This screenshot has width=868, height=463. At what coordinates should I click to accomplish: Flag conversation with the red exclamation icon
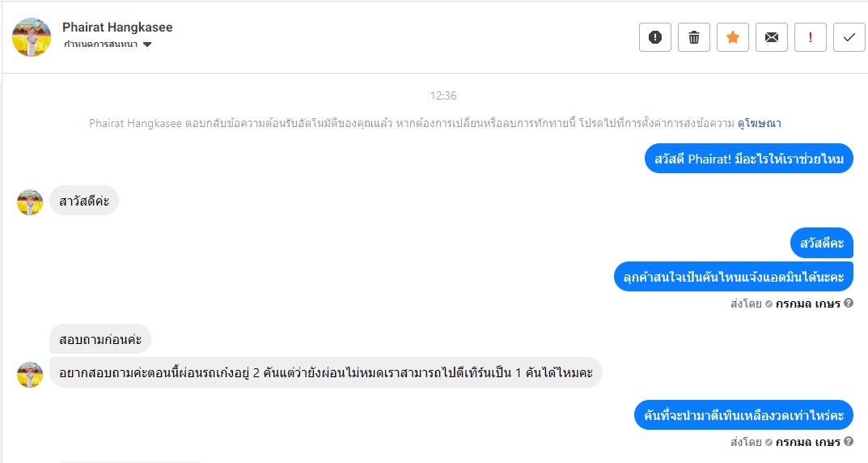811,37
